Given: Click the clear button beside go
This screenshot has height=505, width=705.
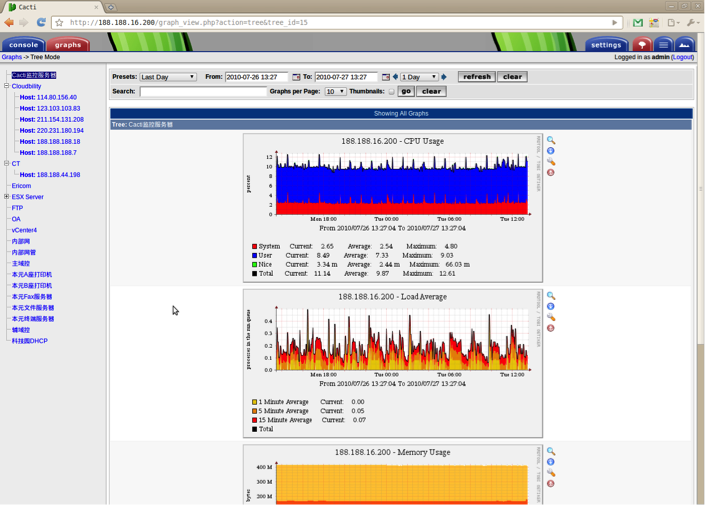Looking at the screenshot, I should coord(431,91).
